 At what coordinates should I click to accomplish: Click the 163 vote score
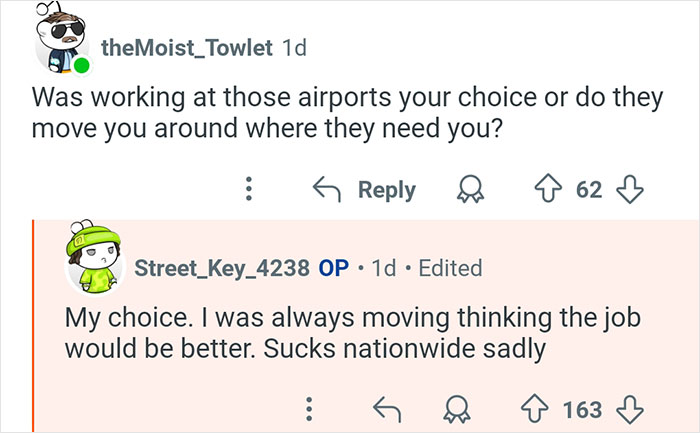pos(582,408)
